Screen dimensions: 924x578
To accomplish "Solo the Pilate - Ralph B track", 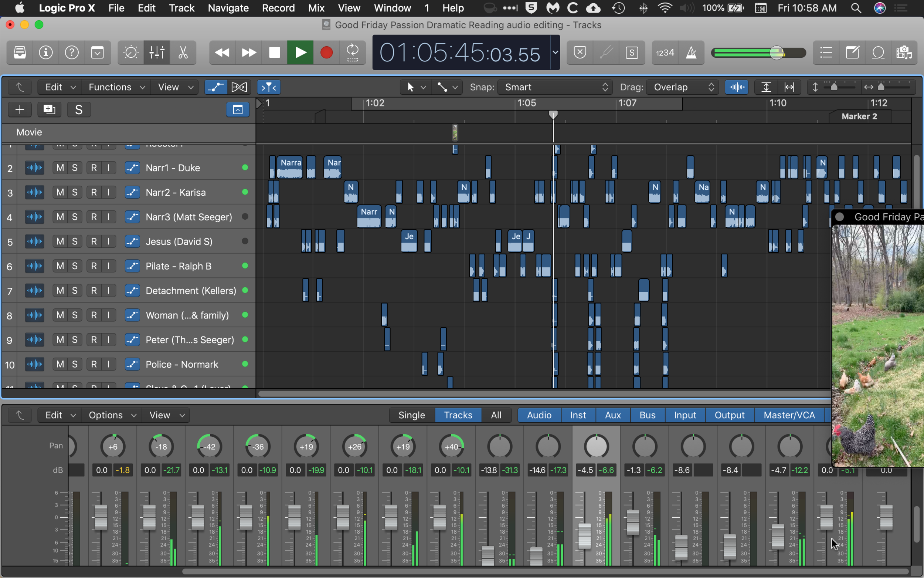I will click(x=75, y=266).
